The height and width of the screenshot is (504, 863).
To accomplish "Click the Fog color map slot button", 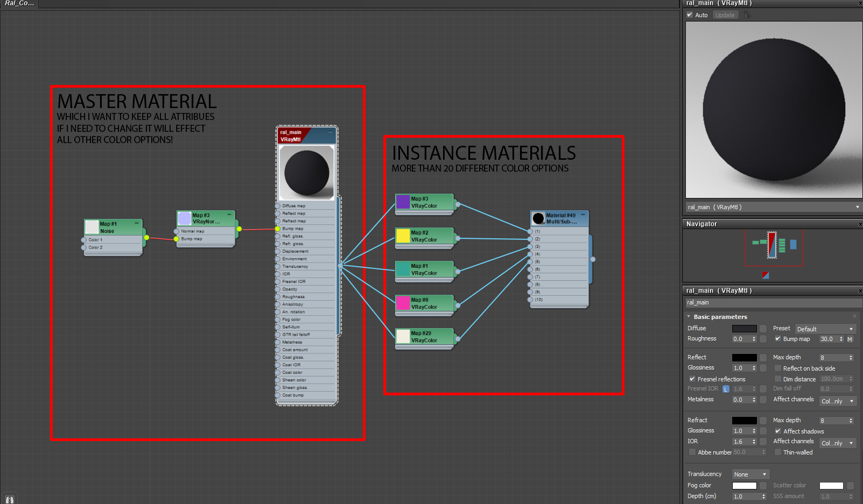I will click(763, 486).
